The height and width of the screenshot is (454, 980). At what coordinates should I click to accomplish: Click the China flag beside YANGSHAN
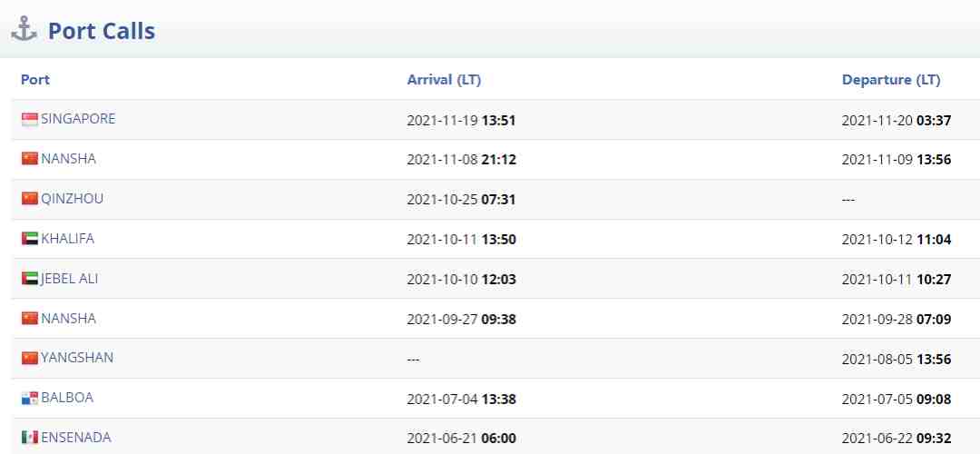click(29, 359)
